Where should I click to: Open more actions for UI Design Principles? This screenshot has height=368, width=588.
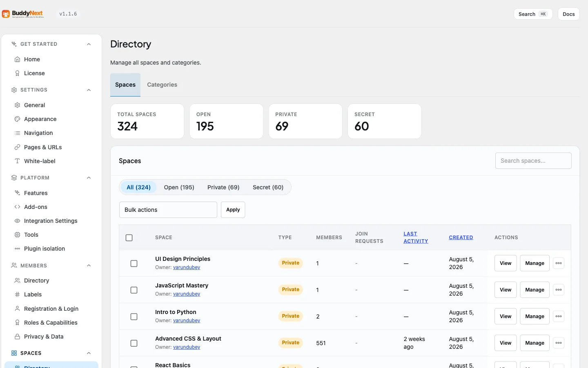559,263
